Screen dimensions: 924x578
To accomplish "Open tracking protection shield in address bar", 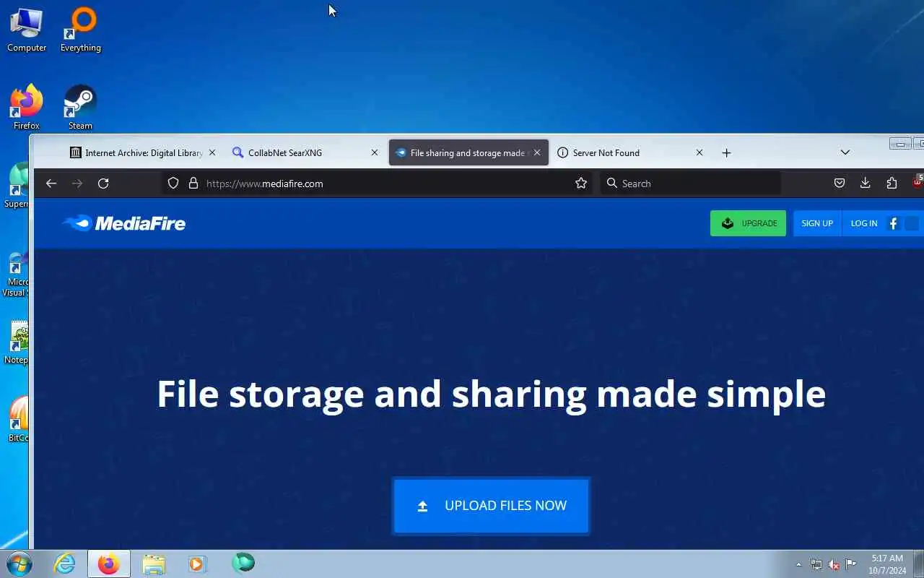I will [173, 184].
